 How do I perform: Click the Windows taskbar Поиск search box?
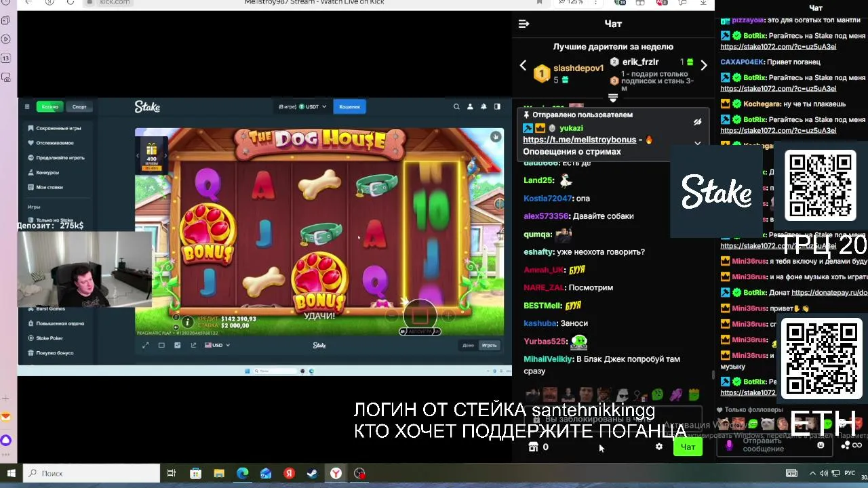point(92,473)
